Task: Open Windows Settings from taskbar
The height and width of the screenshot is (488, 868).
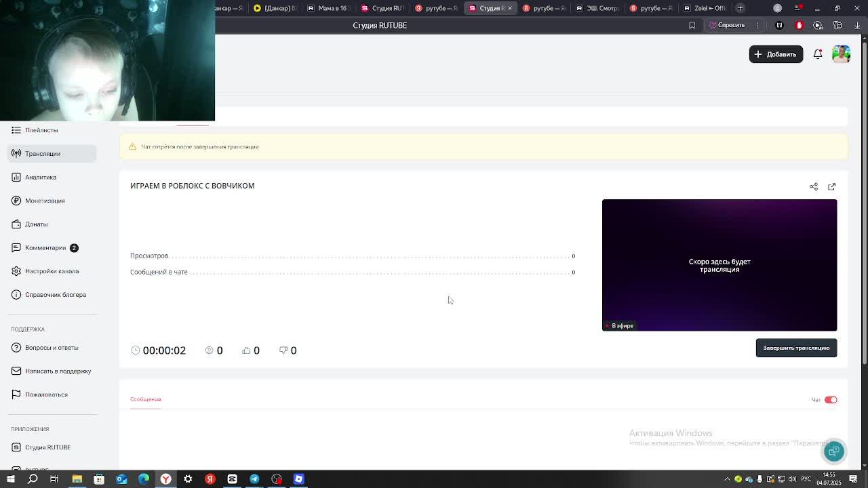Action: tap(188, 479)
